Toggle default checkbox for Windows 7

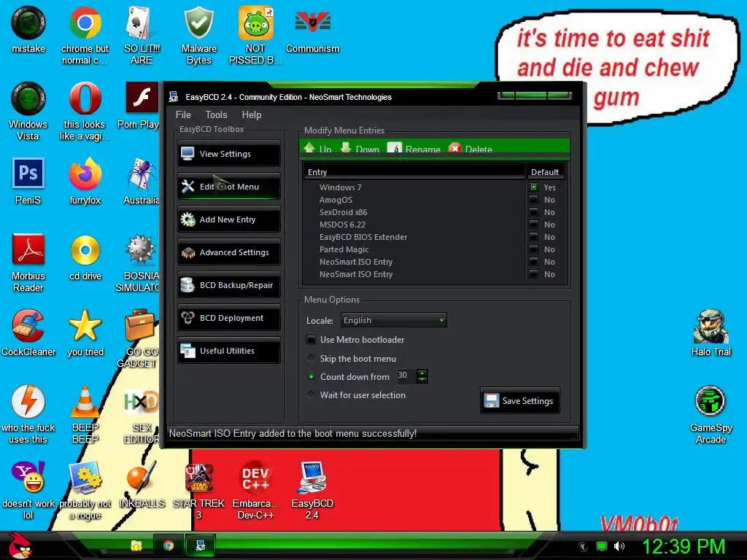coord(533,187)
